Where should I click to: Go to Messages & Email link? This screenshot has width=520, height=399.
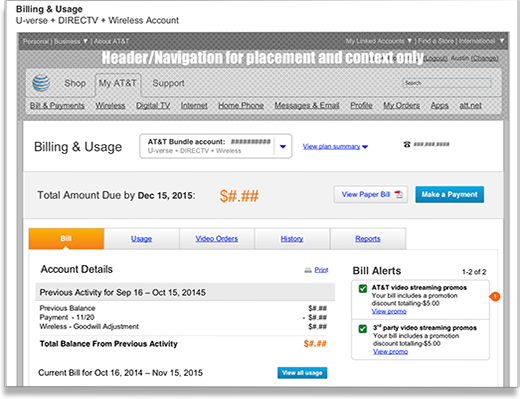(x=307, y=106)
